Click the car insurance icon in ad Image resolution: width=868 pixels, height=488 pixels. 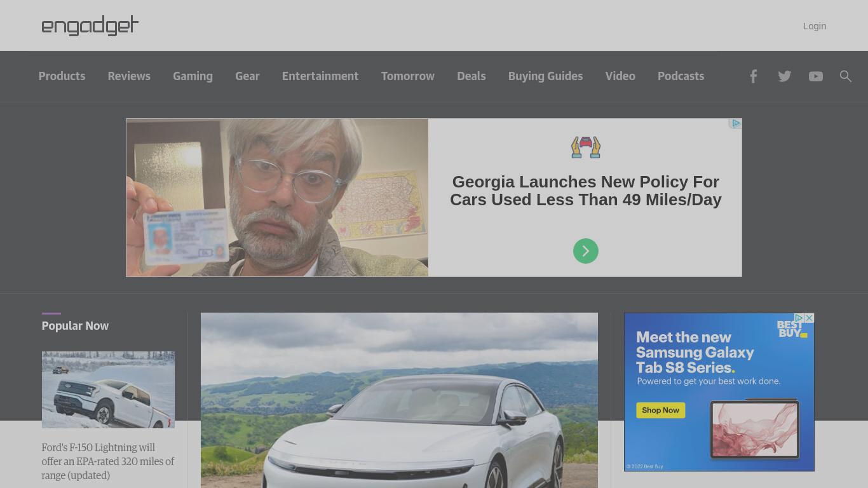tap(586, 147)
